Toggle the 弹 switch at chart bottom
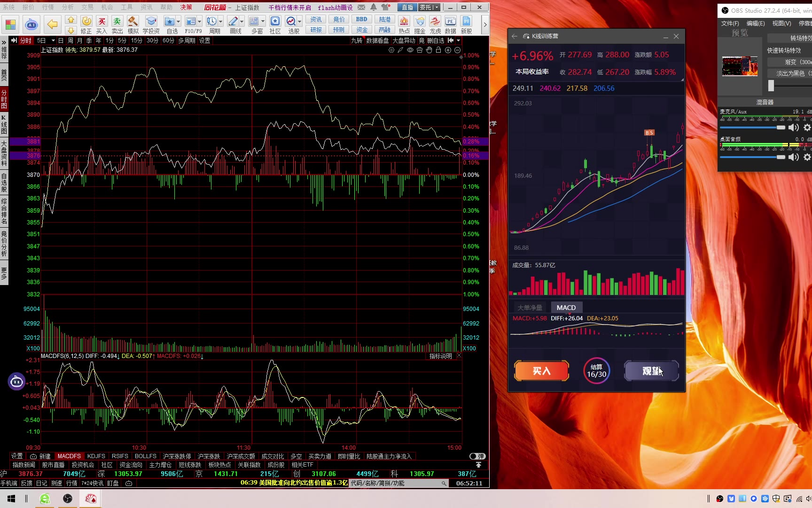812x508 pixels. coord(477,456)
